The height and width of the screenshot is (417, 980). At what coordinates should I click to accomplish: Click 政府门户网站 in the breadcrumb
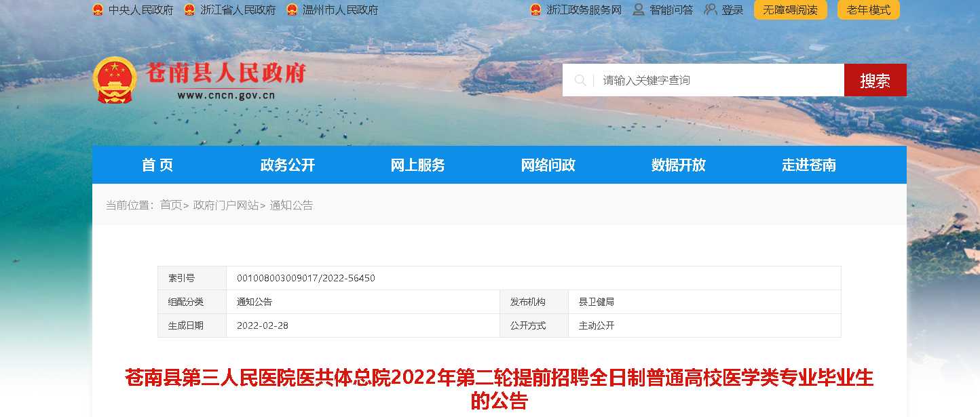tap(226, 205)
